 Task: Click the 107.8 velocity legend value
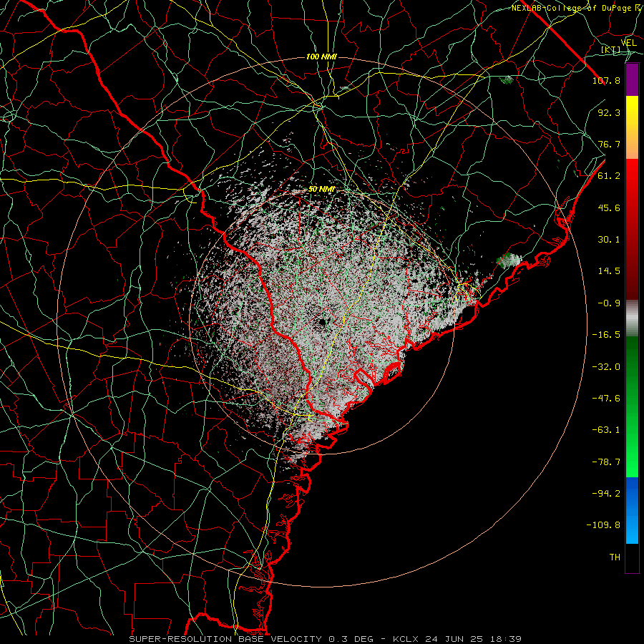click(606, 80)
